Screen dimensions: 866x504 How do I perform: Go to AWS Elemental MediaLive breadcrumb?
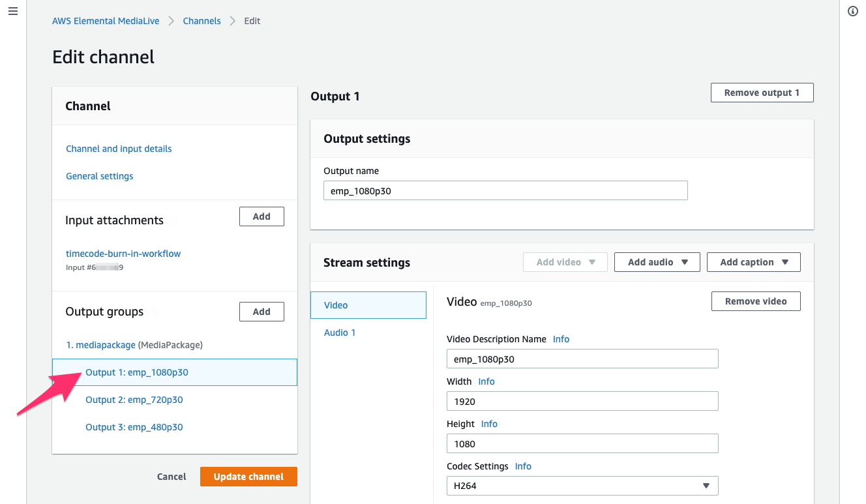click(x=106, y=21)
